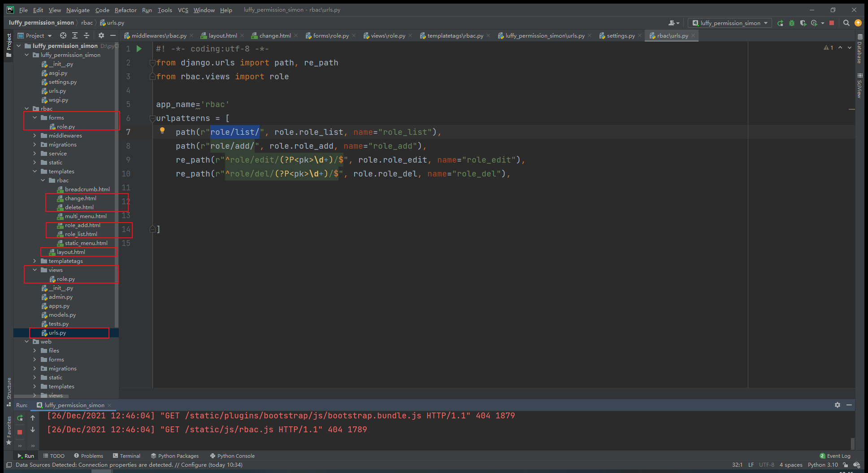Click the Rerun icon in the top toolbar
The width and height of the screenshot is (868, 473).
pyautogui.click(x=780, y=23)
